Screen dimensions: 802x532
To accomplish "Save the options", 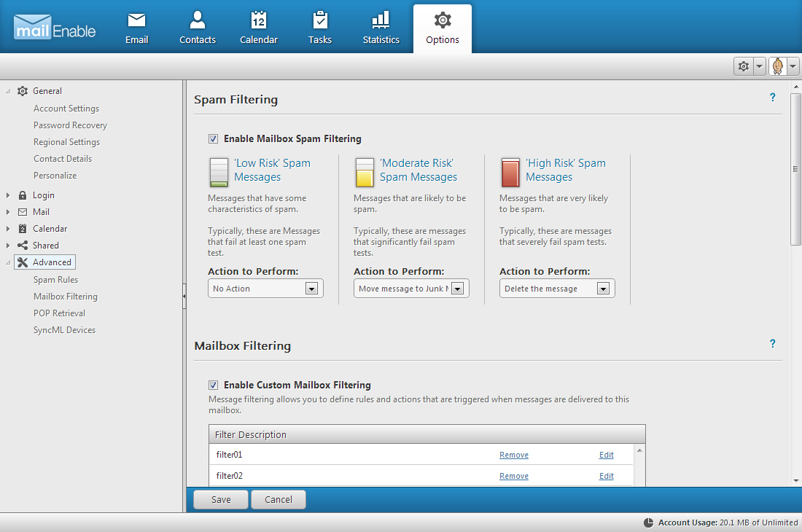I will click(221, 500).
